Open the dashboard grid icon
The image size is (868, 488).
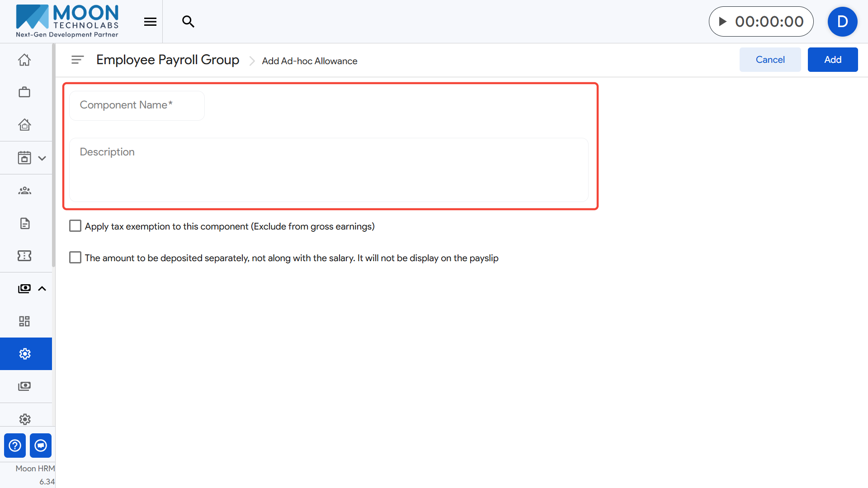24,321
